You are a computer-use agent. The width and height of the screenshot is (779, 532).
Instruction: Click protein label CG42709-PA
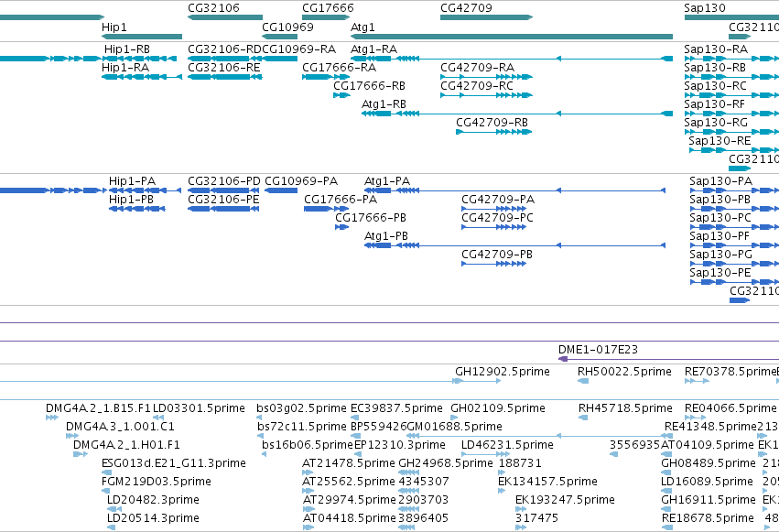click(x=498, y=200)
